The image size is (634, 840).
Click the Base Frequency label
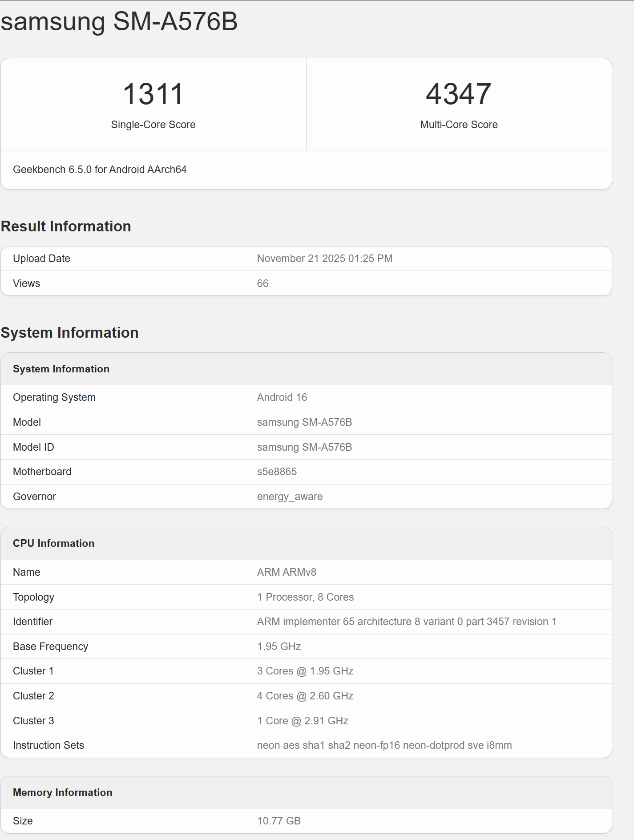(x=50, y=646)
